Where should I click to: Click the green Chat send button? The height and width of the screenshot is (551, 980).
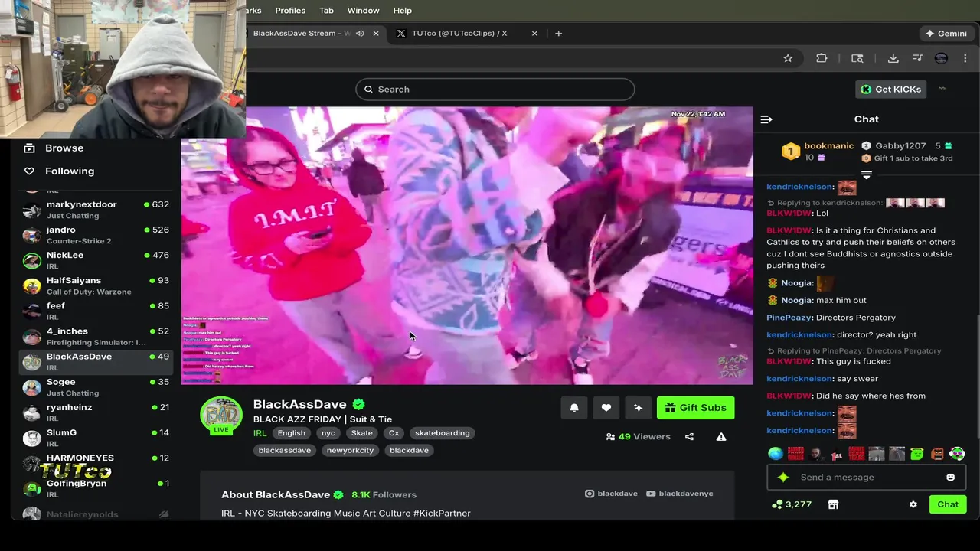point(948,504)
